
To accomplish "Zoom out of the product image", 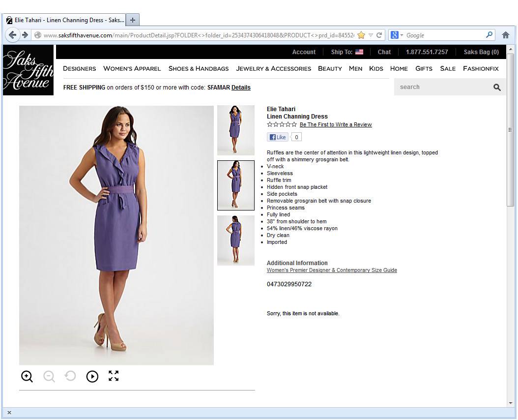I will (49, 376).
